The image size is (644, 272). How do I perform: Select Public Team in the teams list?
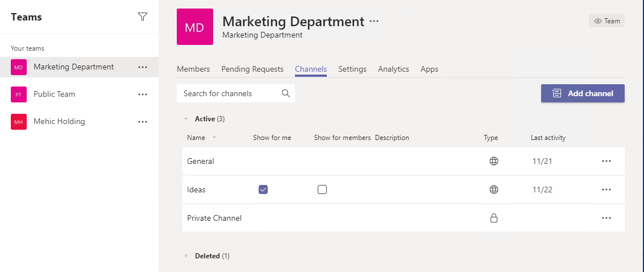(54, 94)
